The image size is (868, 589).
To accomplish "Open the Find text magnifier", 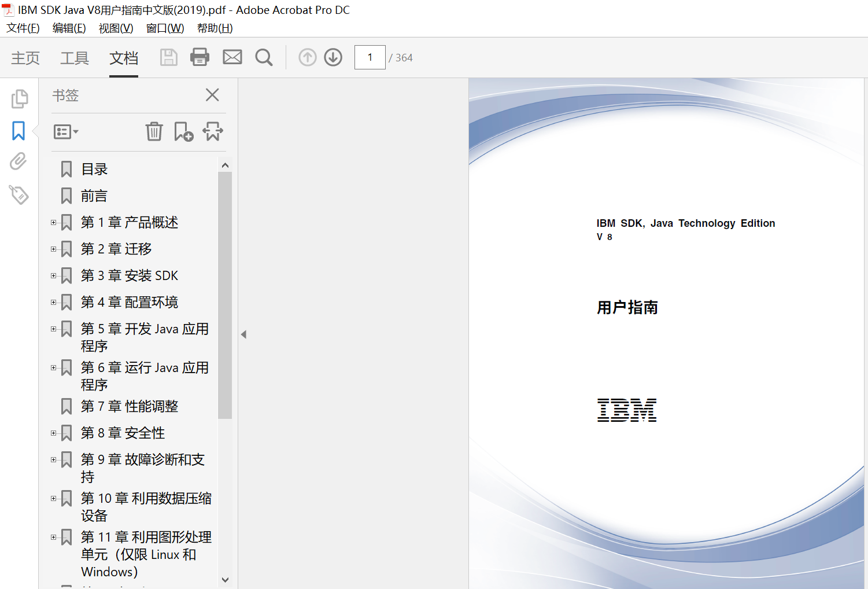I will [x=264, y=57].
